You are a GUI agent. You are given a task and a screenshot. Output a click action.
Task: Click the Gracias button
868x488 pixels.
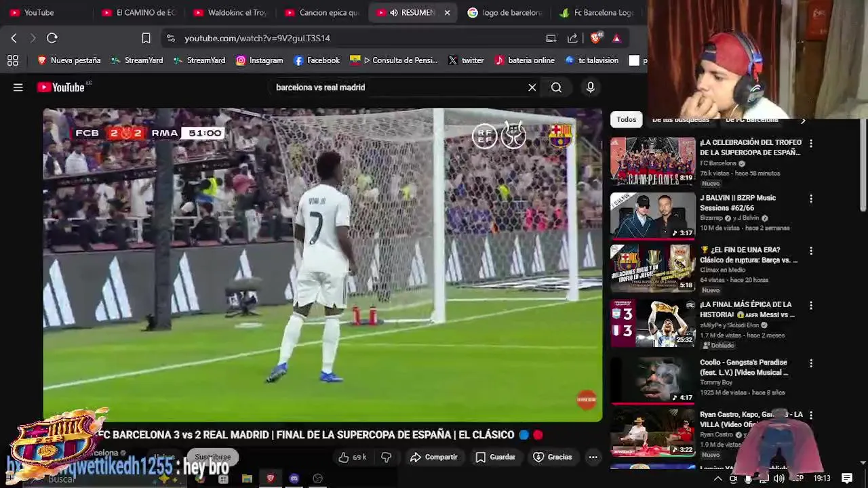553,457
